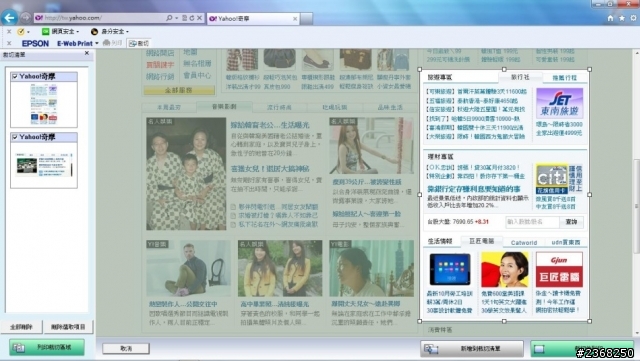Switch to the 生活情報 tab

440,241
